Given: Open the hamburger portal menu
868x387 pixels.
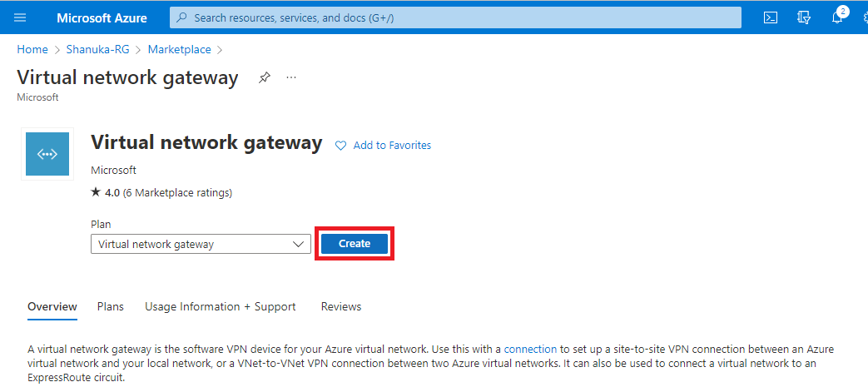Looking at the screenshot, I should (20, 17).
